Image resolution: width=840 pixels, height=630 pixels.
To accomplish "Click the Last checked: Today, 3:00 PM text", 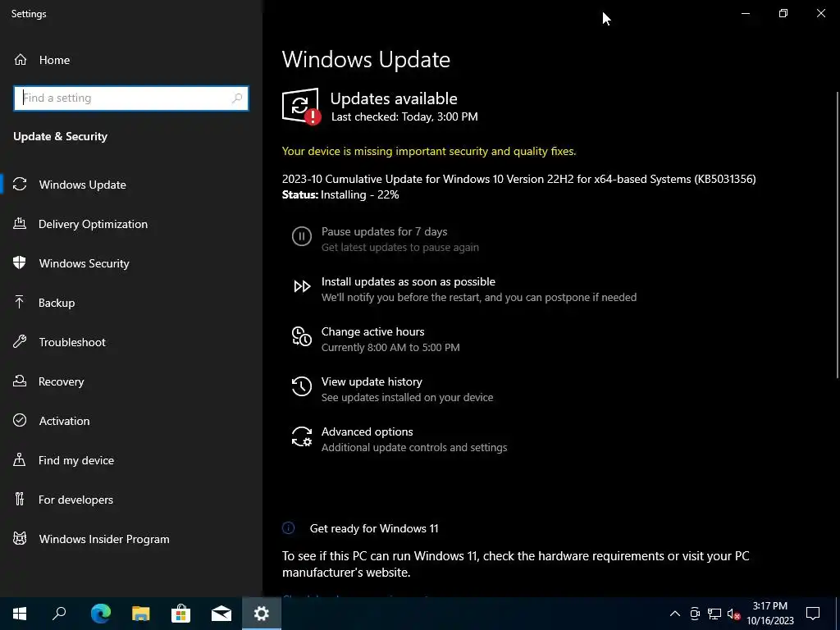I will (x=404, y=116).
